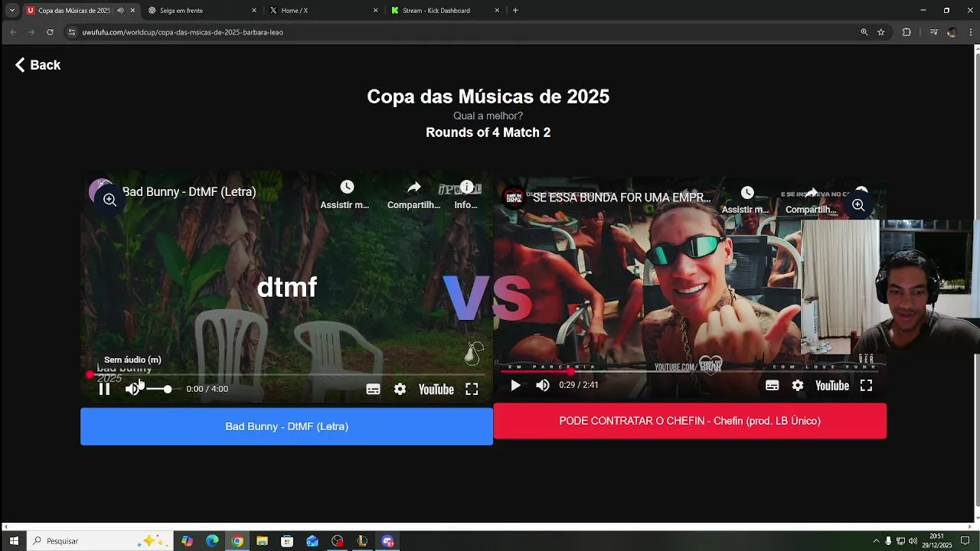Screen dimensions: 980x551
Task: Go back using the Back arrow link
Action: tap(38, 65)
